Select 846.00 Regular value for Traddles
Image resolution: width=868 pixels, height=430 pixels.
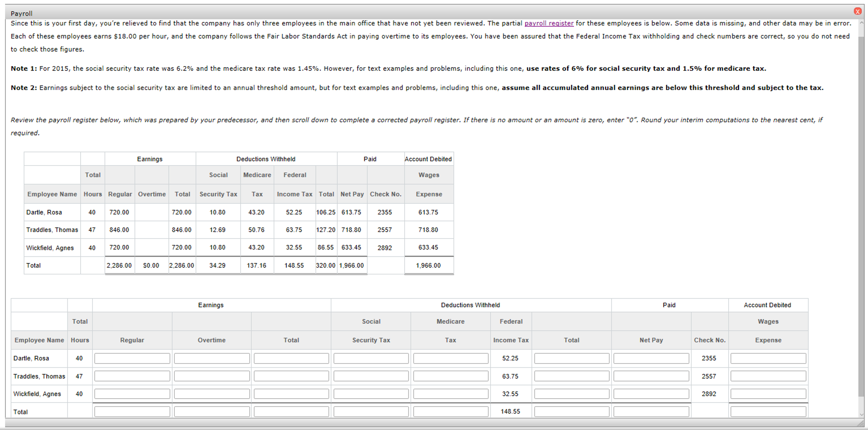pyautogui.click(x=119, y=230)
